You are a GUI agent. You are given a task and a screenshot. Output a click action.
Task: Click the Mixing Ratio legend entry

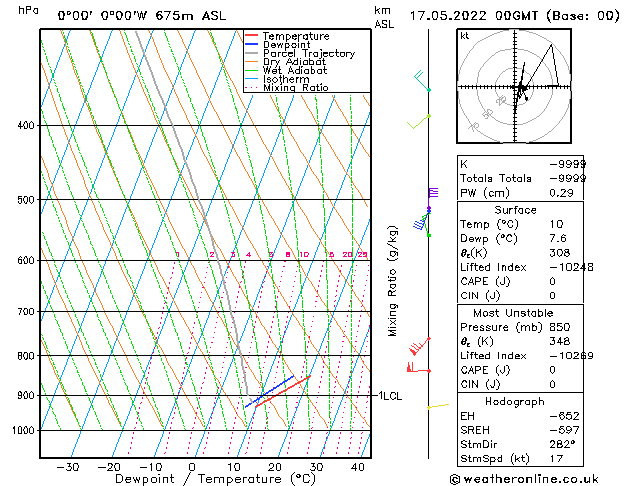click(295, 88)
